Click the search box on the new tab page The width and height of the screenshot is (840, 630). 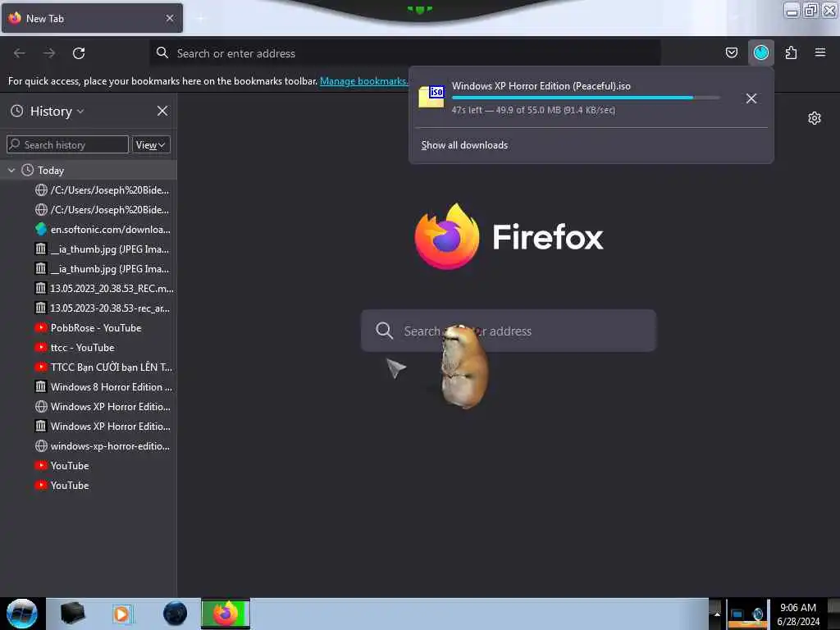pyautogui.click(x=508, y=331)
